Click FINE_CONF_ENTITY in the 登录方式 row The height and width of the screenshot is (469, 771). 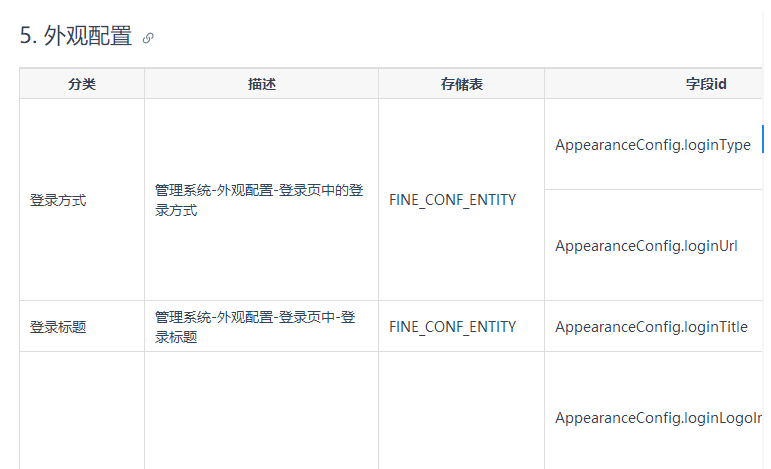coord(452,200)
